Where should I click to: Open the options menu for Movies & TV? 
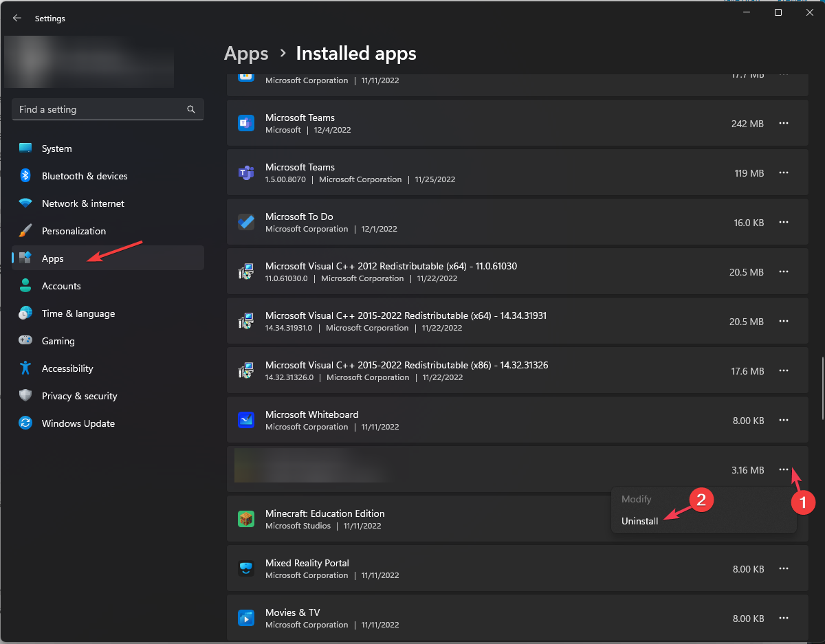[x=784, y=618]
